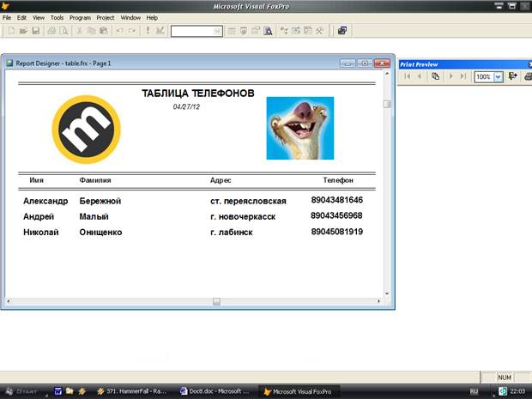Screen dimensions: 532x399
Task: Click the surname 'Малый'
Action: pyautogui.click(x=94, y=216)
